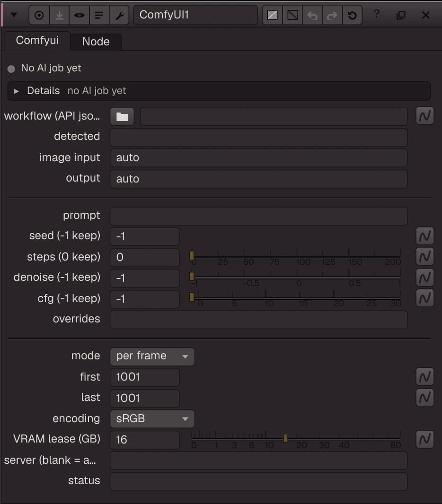Click the VRAM lease value field
Screen dimensions: 442x504
(x=145, y=440)
